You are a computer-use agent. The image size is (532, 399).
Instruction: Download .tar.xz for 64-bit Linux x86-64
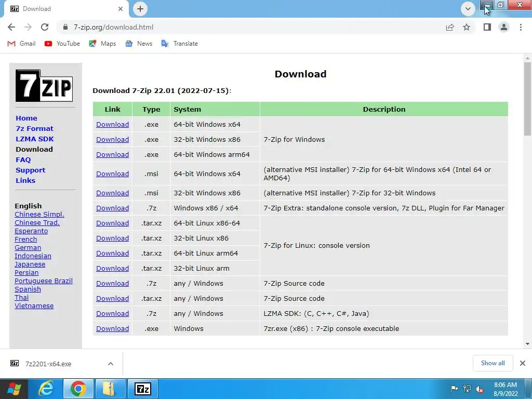112,223
